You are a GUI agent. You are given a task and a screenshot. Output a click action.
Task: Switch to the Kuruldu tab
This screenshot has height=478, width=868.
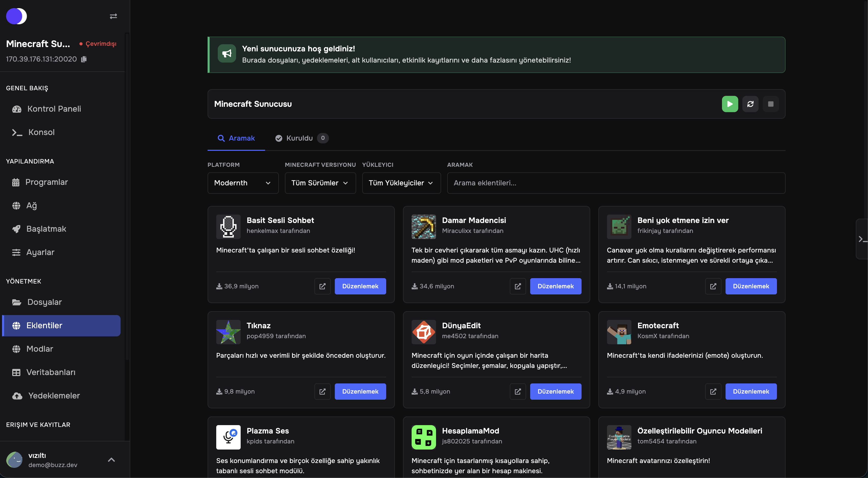click(x=300, y=138)
